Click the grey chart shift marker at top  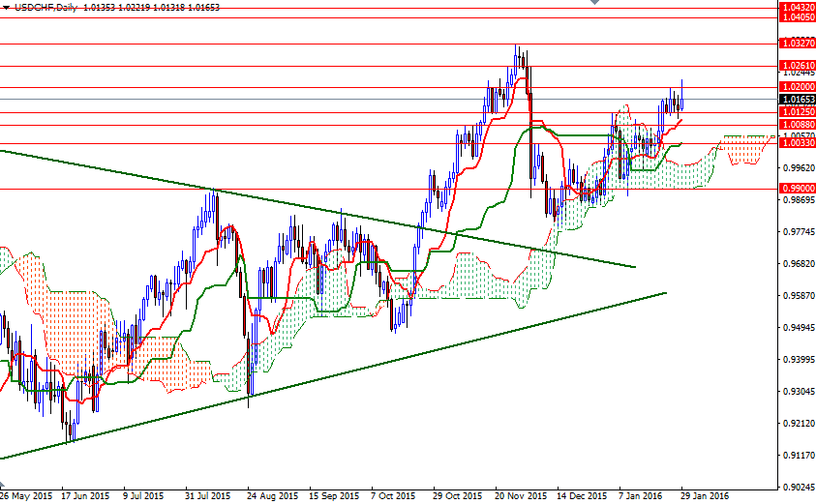(595, 2)
